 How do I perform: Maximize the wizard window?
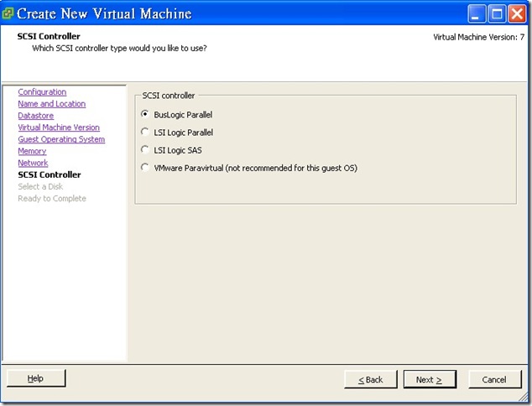(x=497, y=14)
